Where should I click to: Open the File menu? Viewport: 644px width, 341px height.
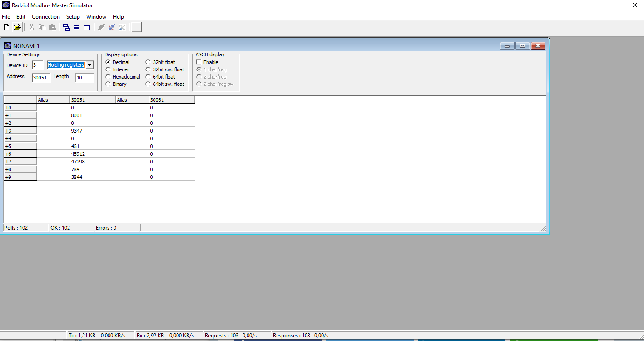click(6, 17)
